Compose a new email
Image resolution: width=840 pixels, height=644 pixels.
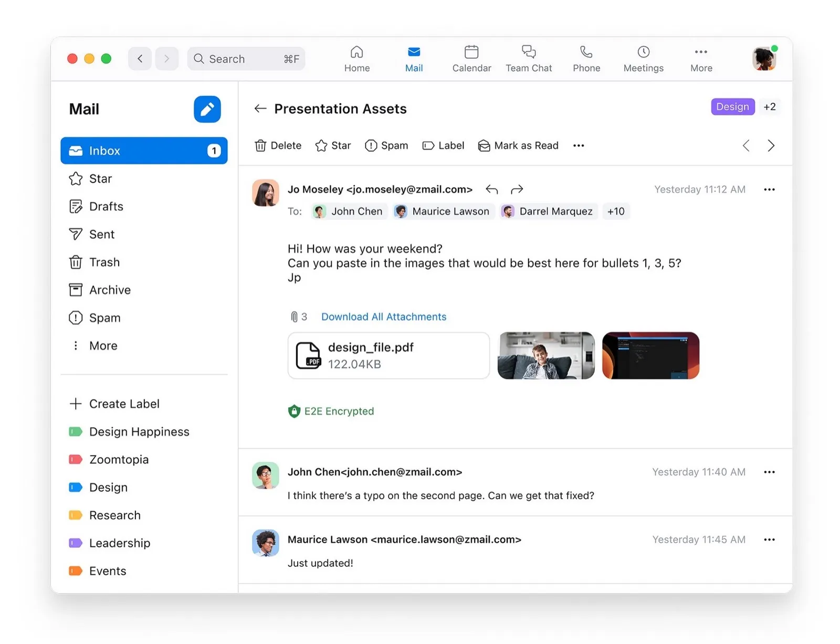coord(207,109)
